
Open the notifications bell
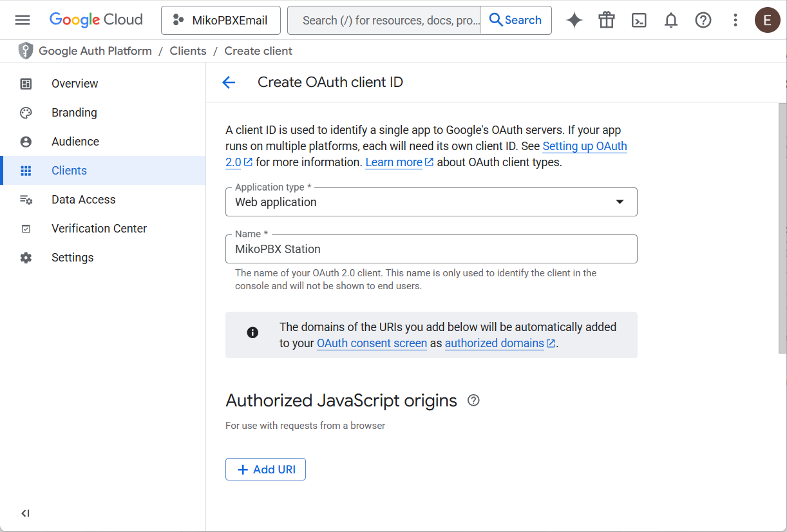(x=671, y=20)
